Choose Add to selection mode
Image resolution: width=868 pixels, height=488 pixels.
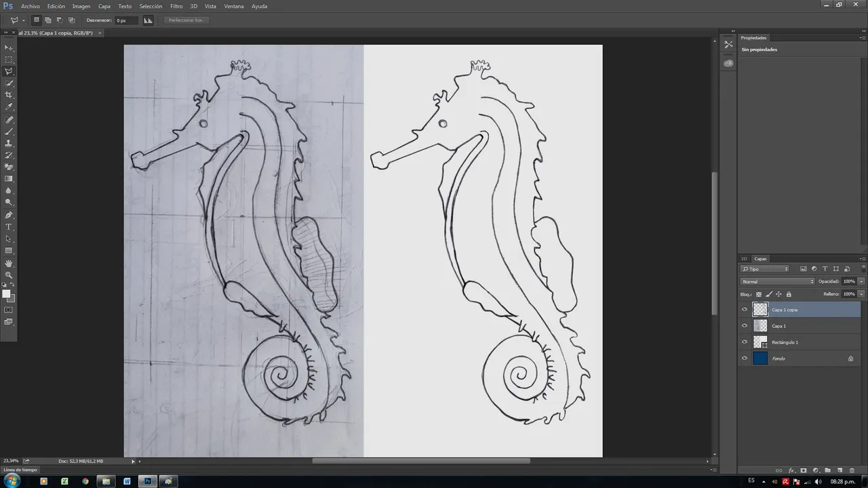pyautogui.click(x=48, y=20)
